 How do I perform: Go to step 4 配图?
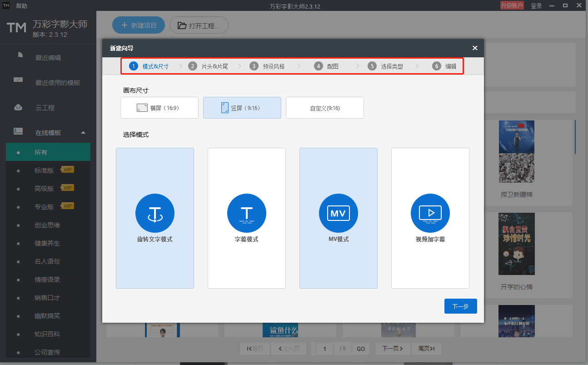[x=326, y=66]
